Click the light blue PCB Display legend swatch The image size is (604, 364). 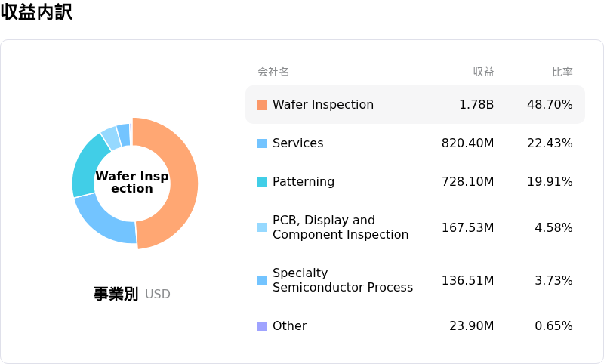coord(262,227)
